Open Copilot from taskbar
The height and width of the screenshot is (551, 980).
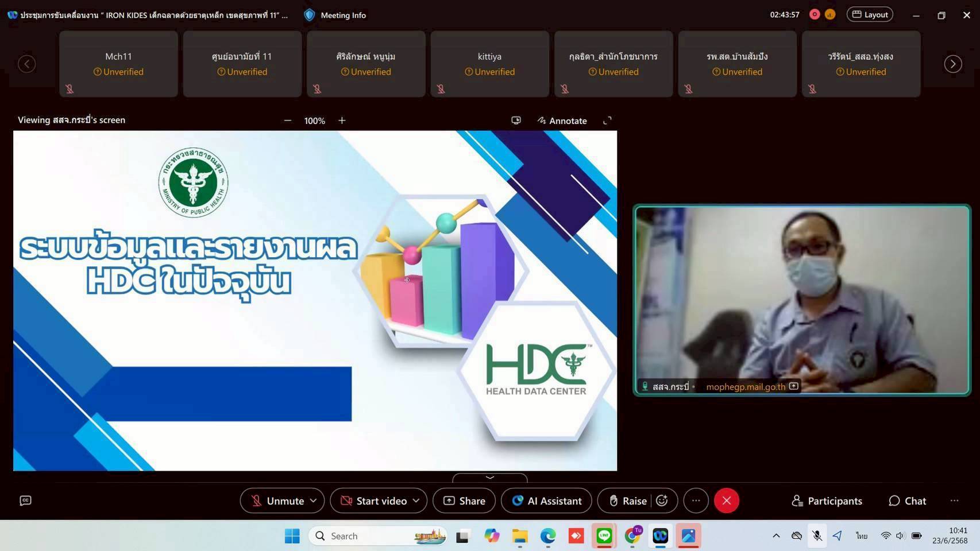(492, 536)
